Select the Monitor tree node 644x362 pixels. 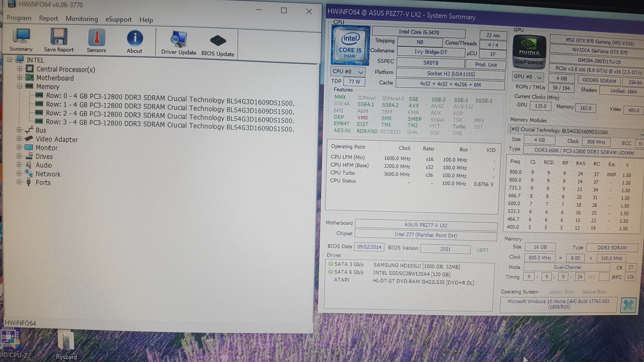(47, 148)
